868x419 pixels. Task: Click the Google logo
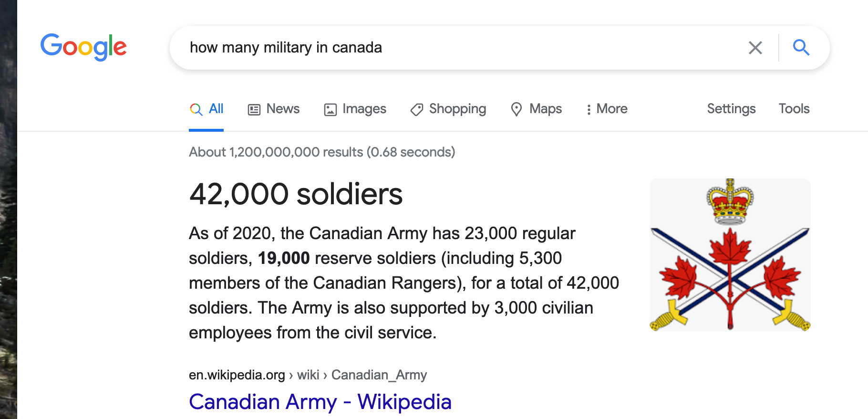[x=83, y=47]
